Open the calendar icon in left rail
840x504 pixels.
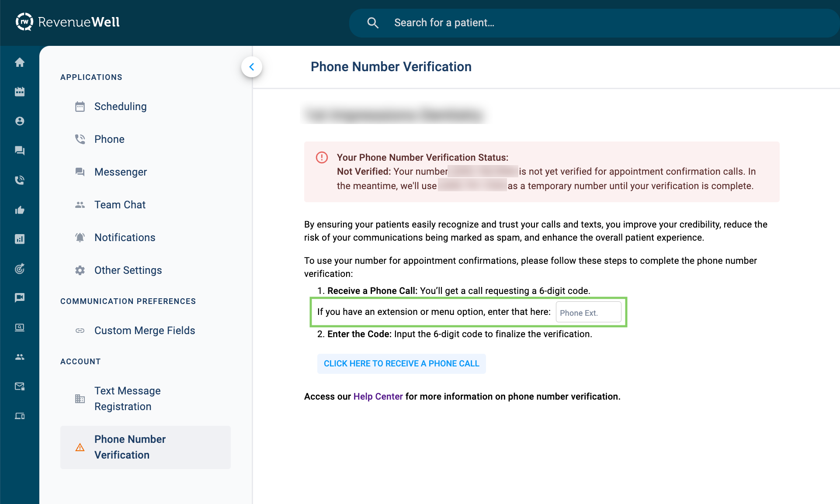(20, 92)
